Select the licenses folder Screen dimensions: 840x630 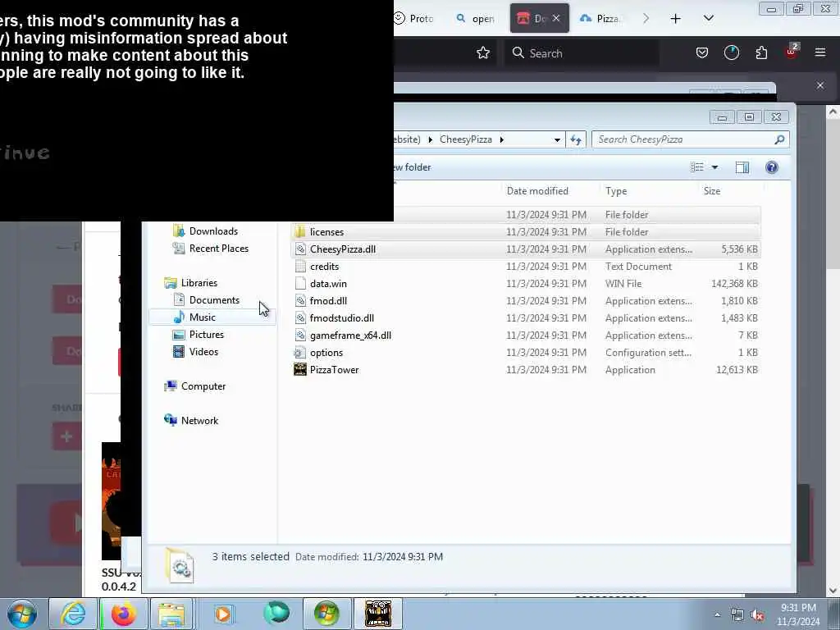[x=525, y=232]
